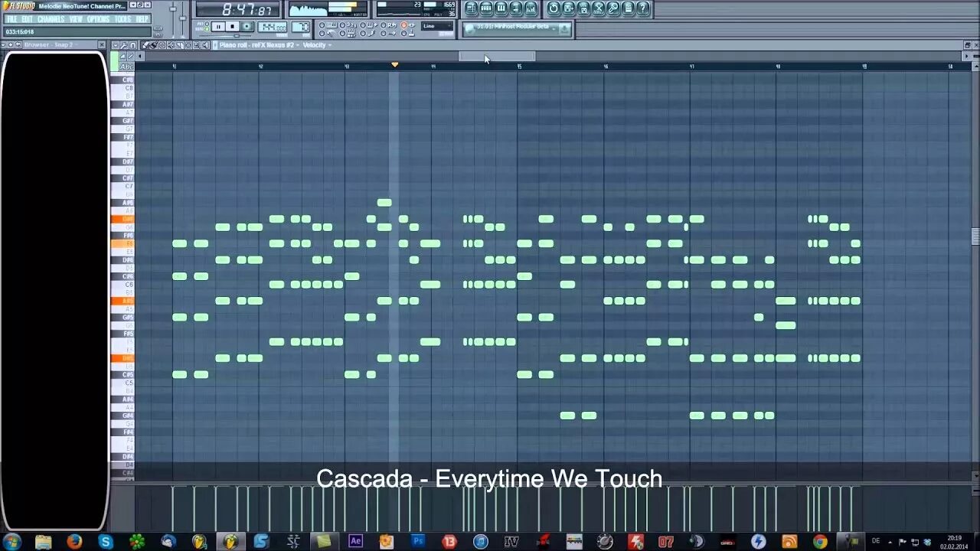Viewport: 980px width, 551px height.
Task: Open the OPTIONS menu
Action: (x=98, y=19)
